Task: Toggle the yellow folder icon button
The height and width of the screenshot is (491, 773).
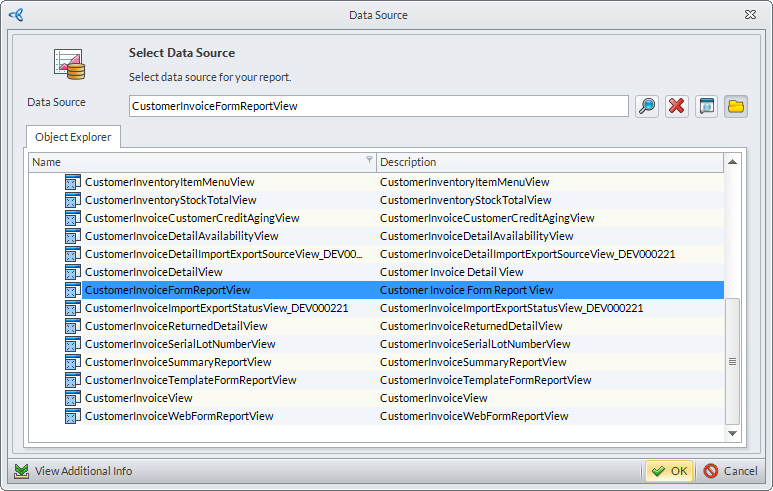Action: pos(736,106)
